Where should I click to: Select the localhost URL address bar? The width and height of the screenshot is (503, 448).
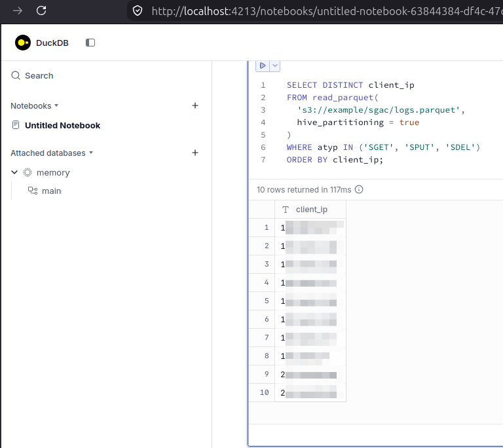(327, 11)
